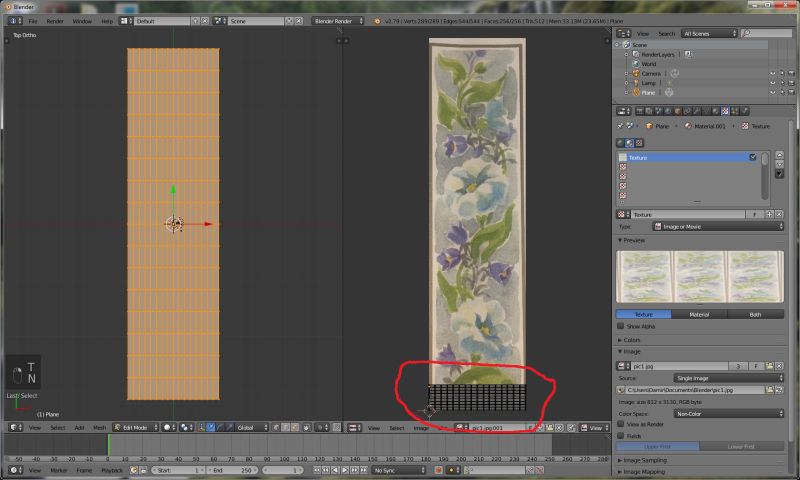
Task: Toggle the Fields checkbox
Action: click(x=620, y=436)
